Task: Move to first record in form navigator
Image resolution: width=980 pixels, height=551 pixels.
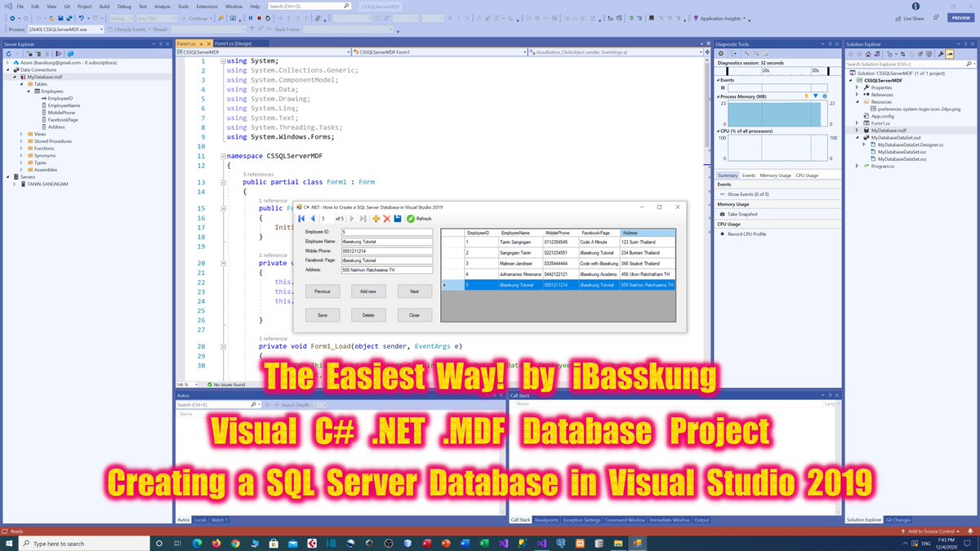Action: coord(301,219)
